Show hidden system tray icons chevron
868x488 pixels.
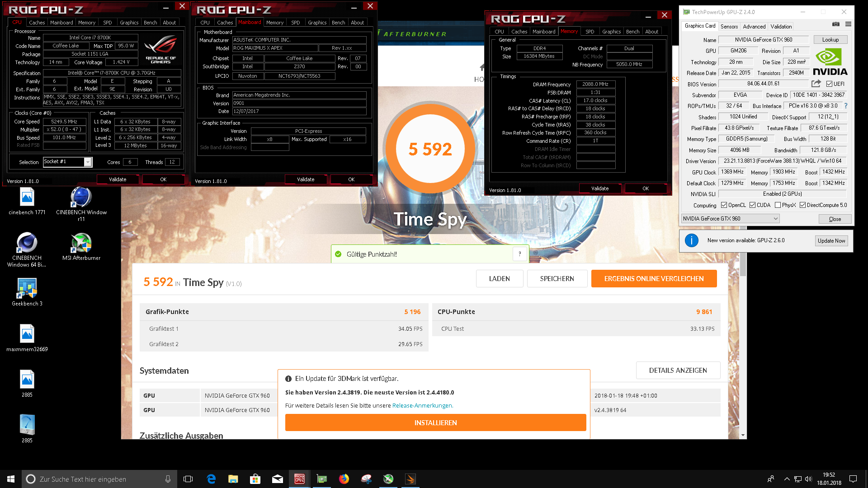point(787,479)
